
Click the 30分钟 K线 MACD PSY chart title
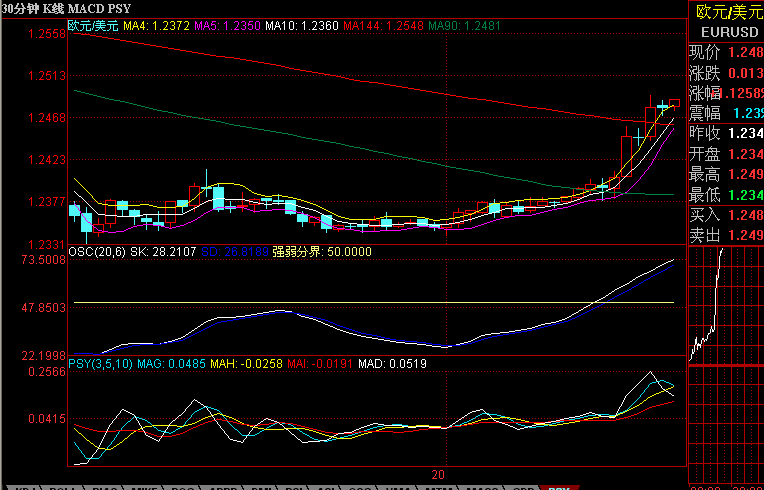[66, 9]
